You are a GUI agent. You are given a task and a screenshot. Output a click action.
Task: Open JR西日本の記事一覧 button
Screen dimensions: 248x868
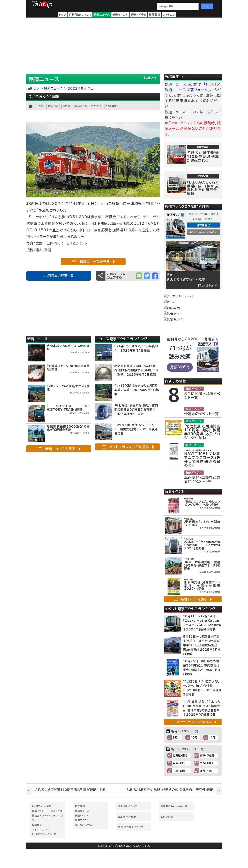click(59, 276)
